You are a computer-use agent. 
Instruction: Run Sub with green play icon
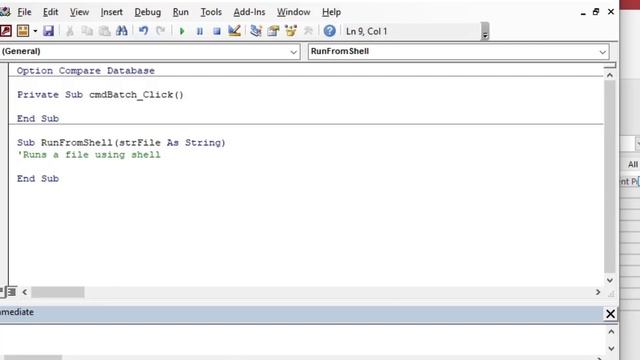182,31
